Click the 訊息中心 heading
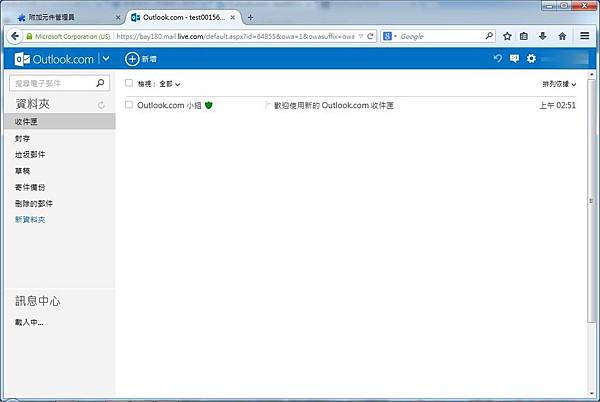The height and width of the screenshot is (402, 600). [x=38, y=301]
